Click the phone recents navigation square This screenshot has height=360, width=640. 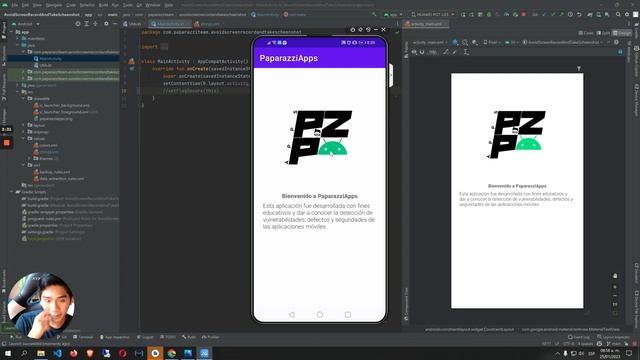(x=348, y=315)
